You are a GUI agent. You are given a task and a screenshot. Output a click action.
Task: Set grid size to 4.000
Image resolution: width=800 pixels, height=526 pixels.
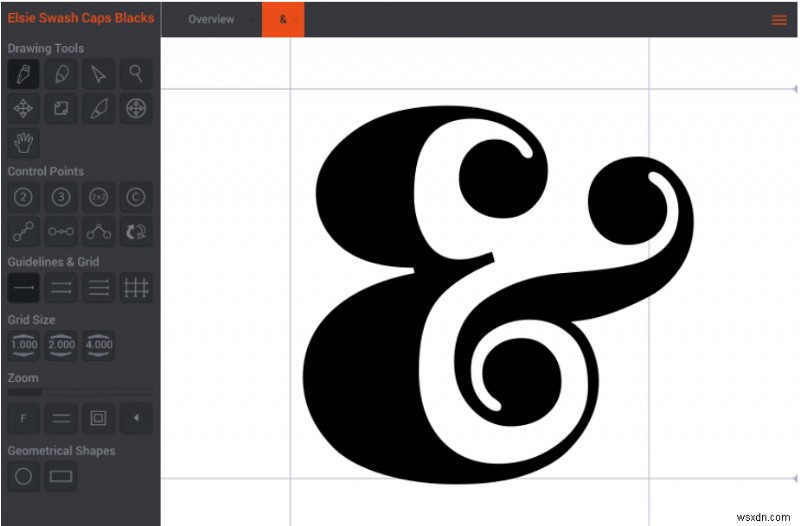[98, 345]
